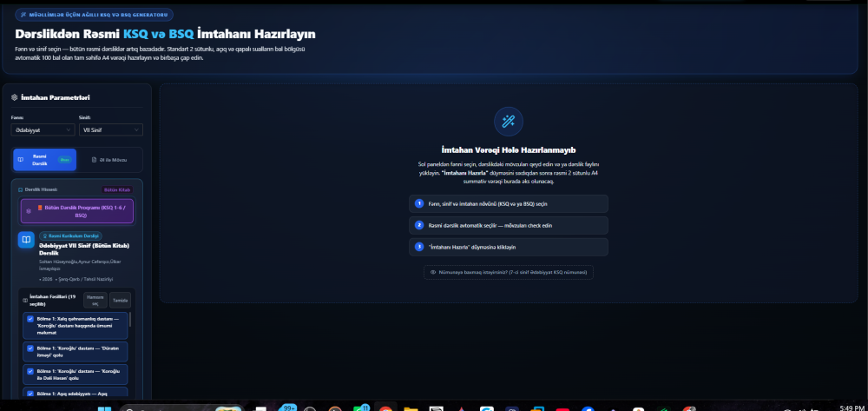Click the 'İmtahan Vərəqi Hələ Hazırlanmayıb' heading
The height and width of the screenshot is (411, 868).
click(x=508, y=149)
